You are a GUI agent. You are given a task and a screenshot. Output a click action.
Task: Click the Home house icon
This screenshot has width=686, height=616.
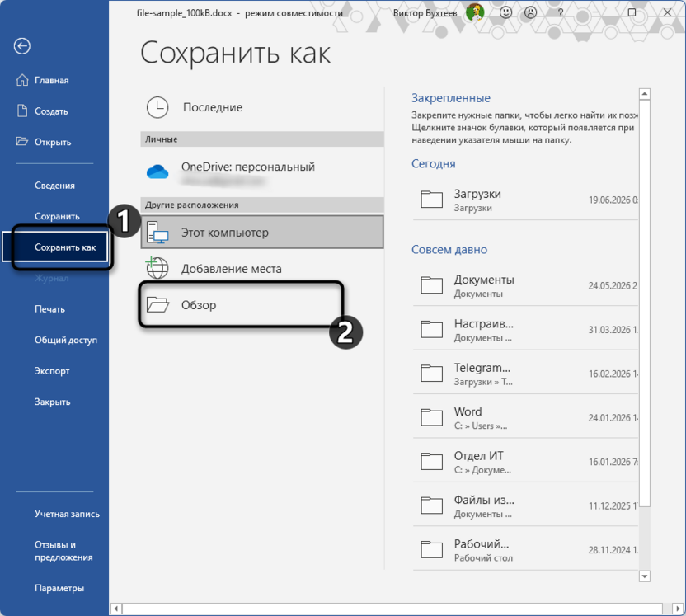(22, 80)
